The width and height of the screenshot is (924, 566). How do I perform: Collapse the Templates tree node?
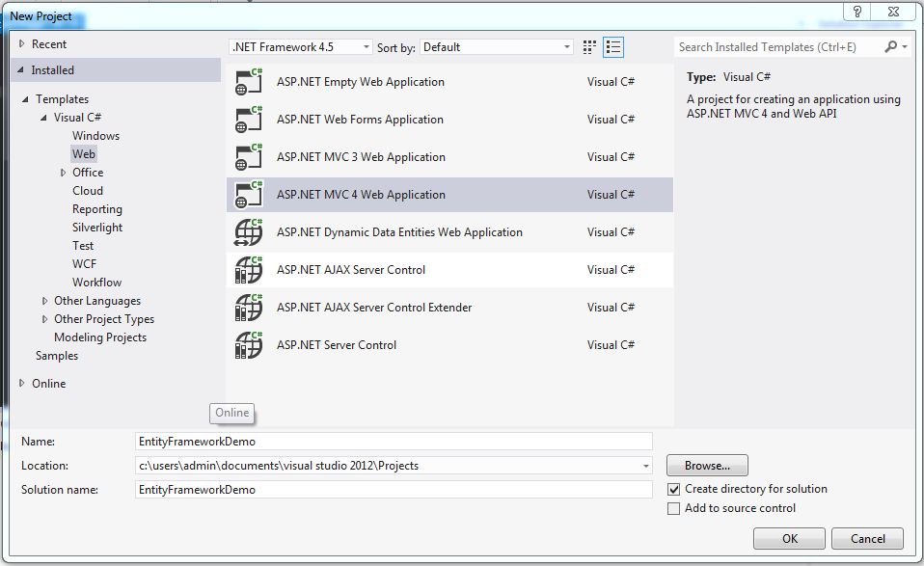coord(25,99)
